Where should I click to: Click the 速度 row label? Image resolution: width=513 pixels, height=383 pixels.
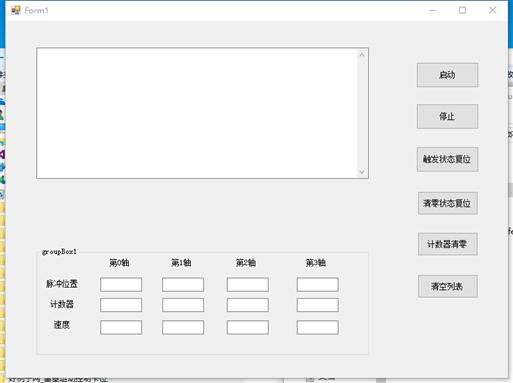(x=62, y=325)
